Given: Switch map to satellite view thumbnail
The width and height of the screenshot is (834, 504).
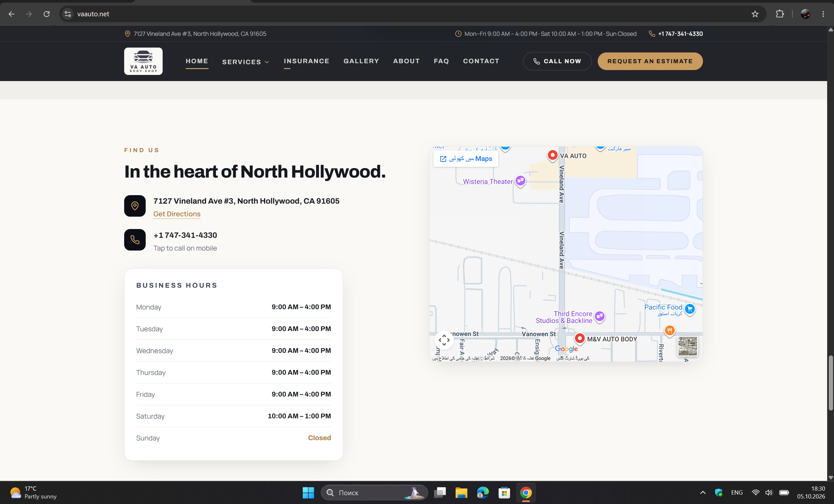Looking at the screenshot, I should (687, 346).
